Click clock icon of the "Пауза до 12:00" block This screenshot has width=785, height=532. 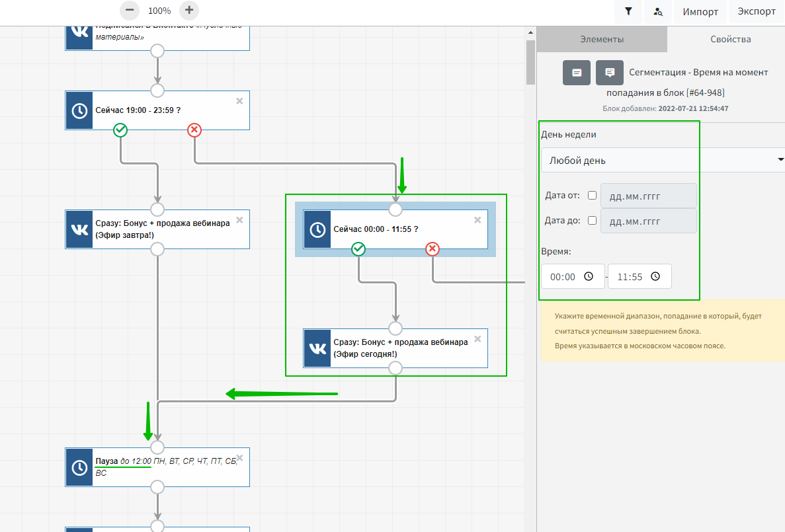tap(79, 467)
